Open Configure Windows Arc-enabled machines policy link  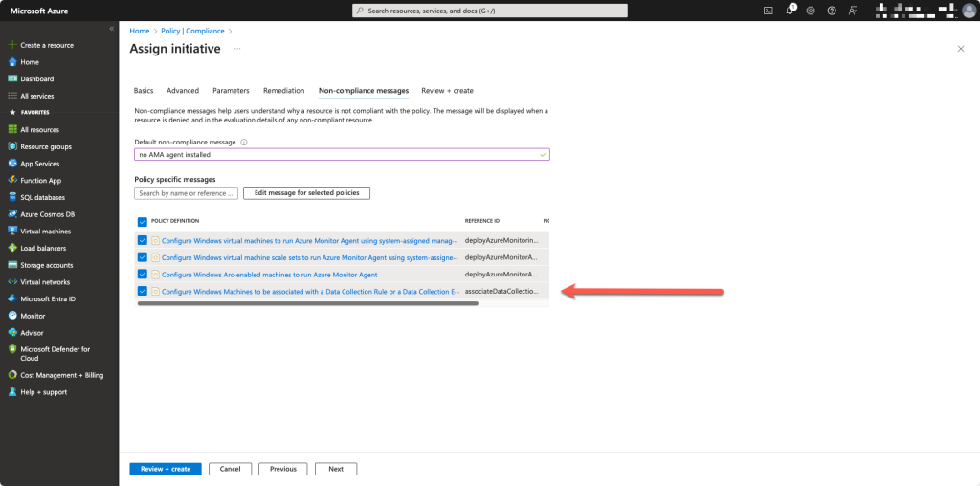[x=269, y=274]
